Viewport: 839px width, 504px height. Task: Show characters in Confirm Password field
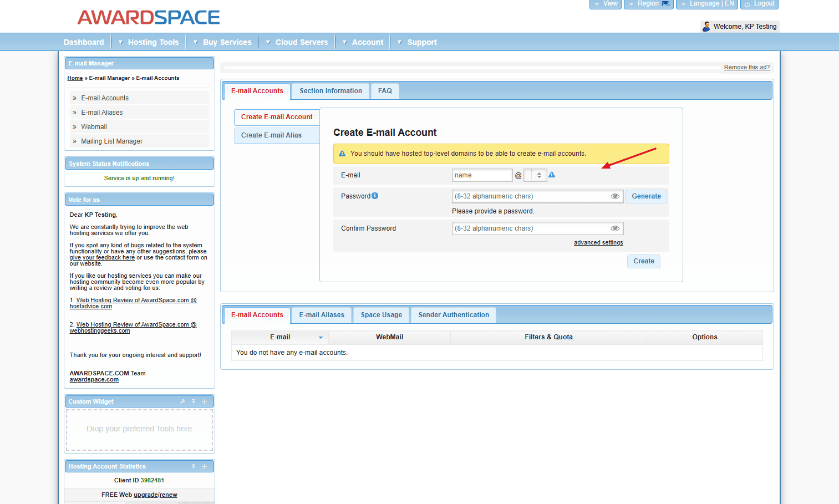pyautogui.click(x=615, y=228)
